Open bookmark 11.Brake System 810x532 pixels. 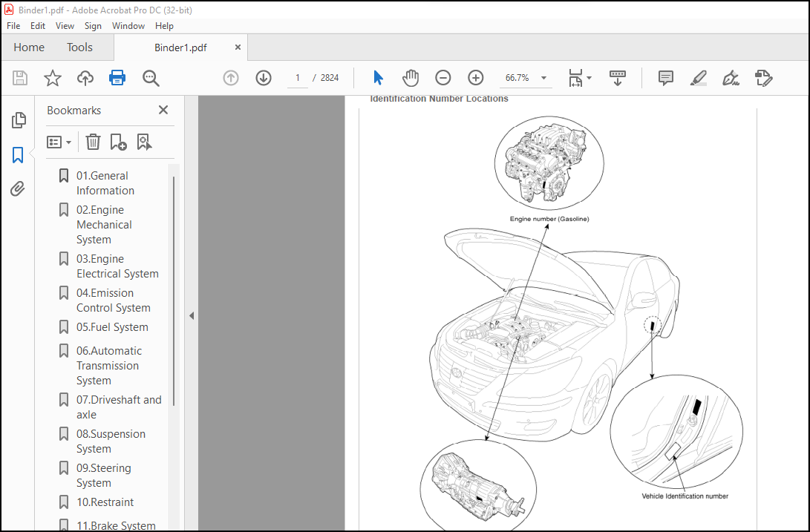pos(116,525)
